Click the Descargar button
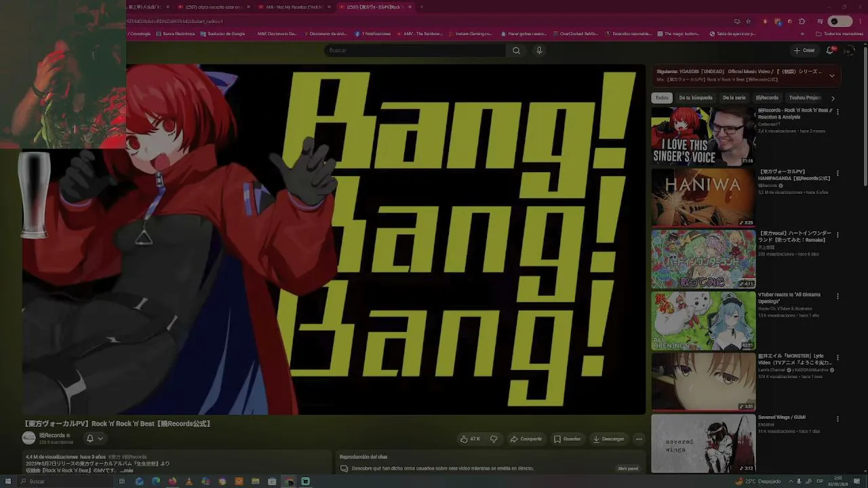Image resolution: width=868 pixels, height=488 pixels. [608, 439]
